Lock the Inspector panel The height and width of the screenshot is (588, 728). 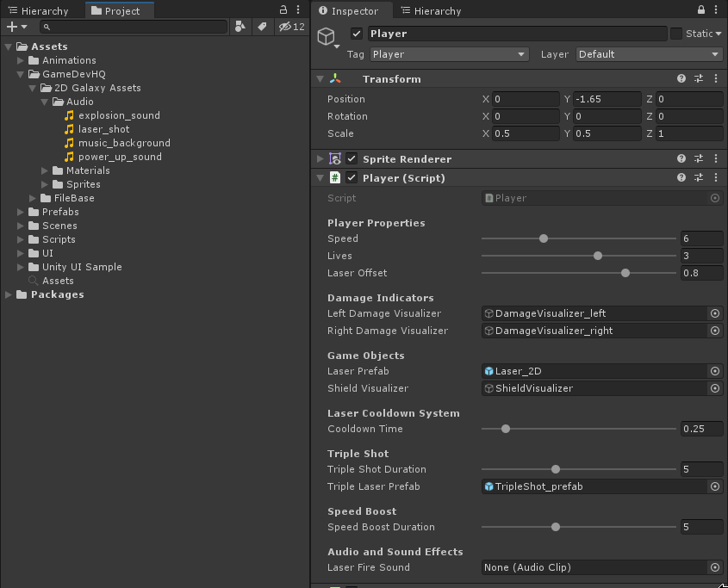coord(701,9)
